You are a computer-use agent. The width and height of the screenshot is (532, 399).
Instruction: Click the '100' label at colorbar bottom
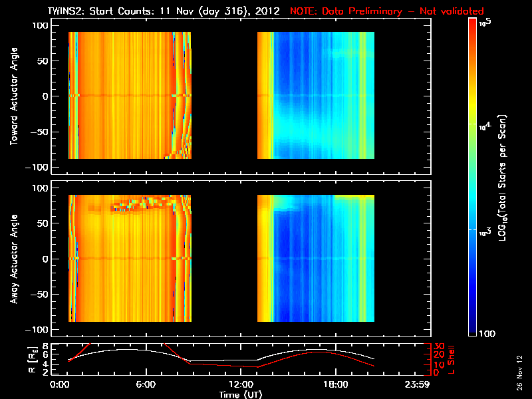(x=487, y=334)
